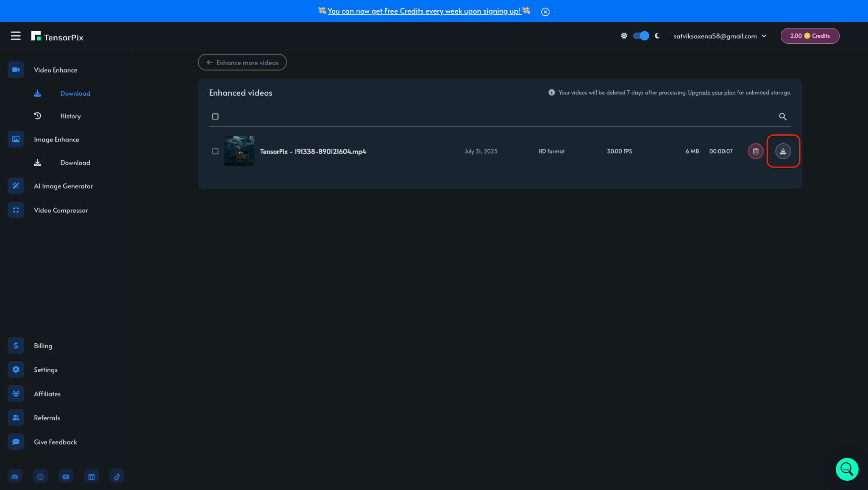Open the Video Enhance section
The width and height of the screenshot is (868, 490).
(x=56, y=70)
